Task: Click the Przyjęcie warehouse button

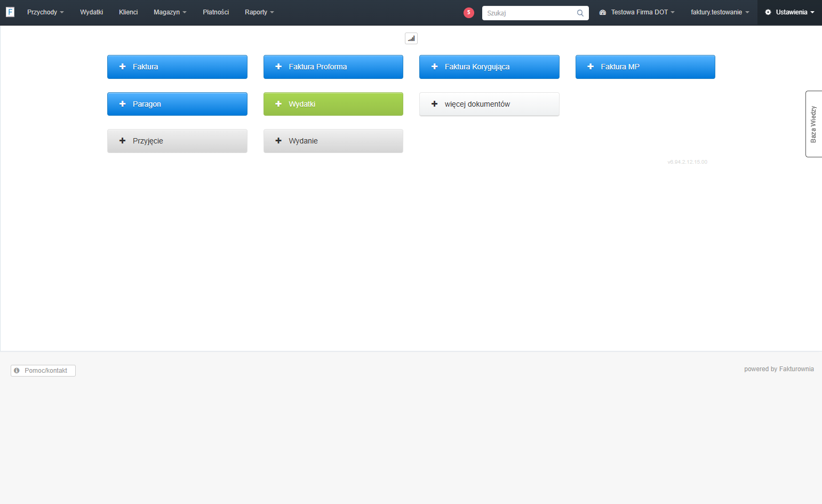Action: 177,141
